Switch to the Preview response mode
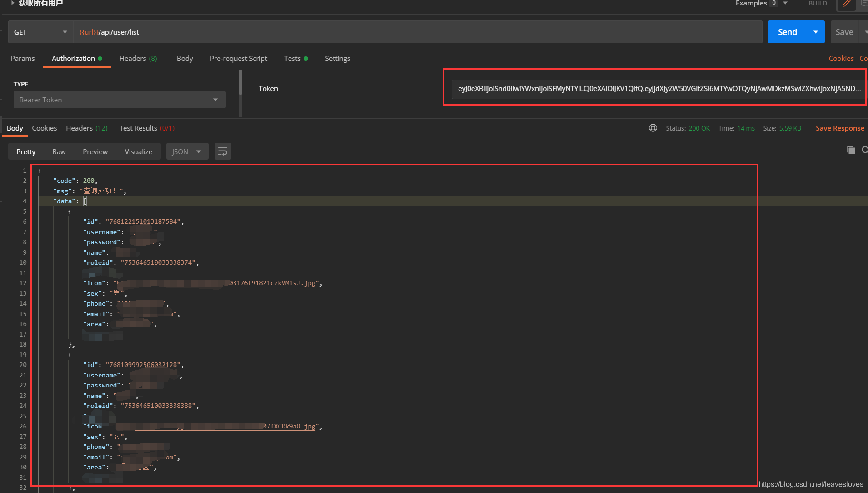Viewport: 868px width, 493px height. 95,151
